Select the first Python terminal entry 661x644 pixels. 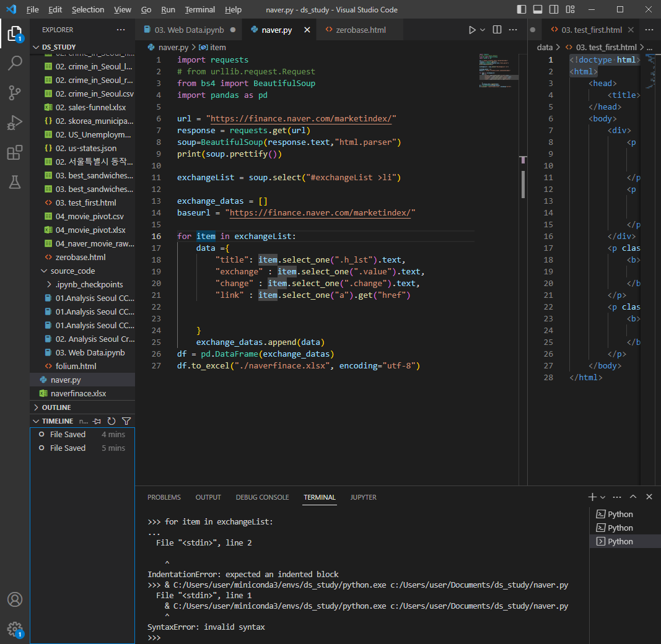coord(624,514)
